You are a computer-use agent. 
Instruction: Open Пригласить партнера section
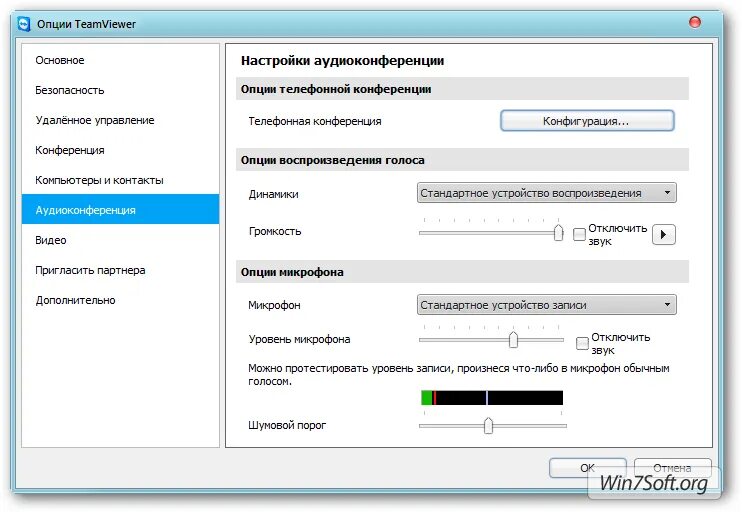120,270
